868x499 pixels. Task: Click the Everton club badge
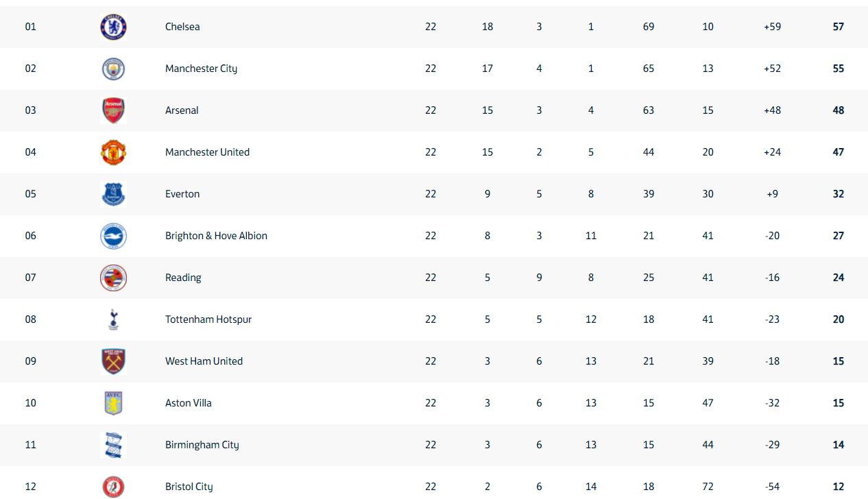(113, 194)
